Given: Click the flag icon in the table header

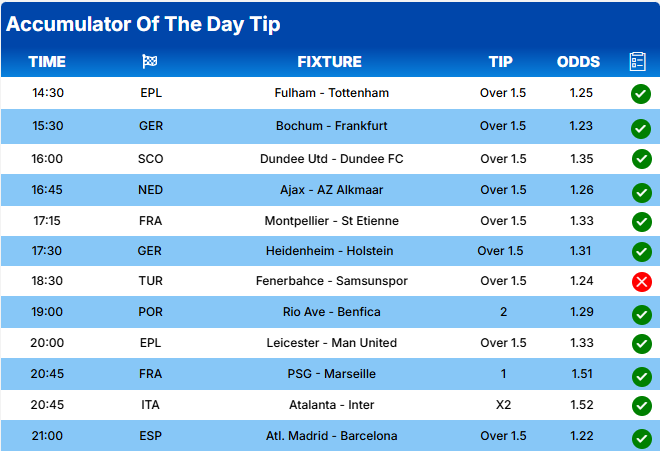Looking at the screenshot, I should point(150,62).
